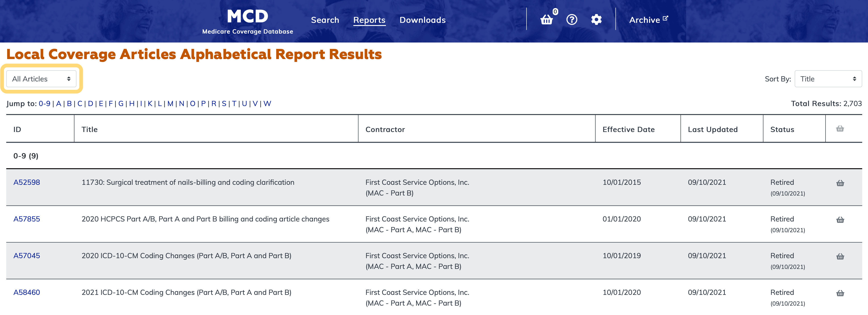This screenshot has width=868, height=315.
Task: Click basket icon in table header
Action: click(x=840, y=128)
